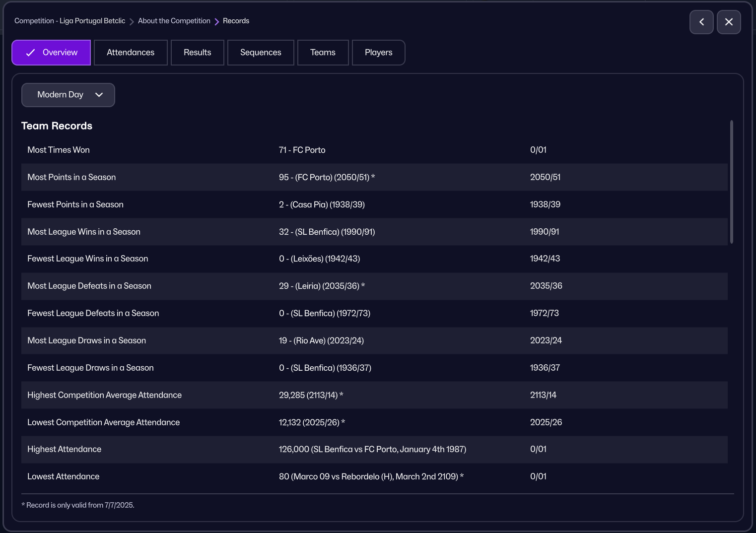Click the 19 - (Rio Ave) (2023/24) value

click(322, 340)
